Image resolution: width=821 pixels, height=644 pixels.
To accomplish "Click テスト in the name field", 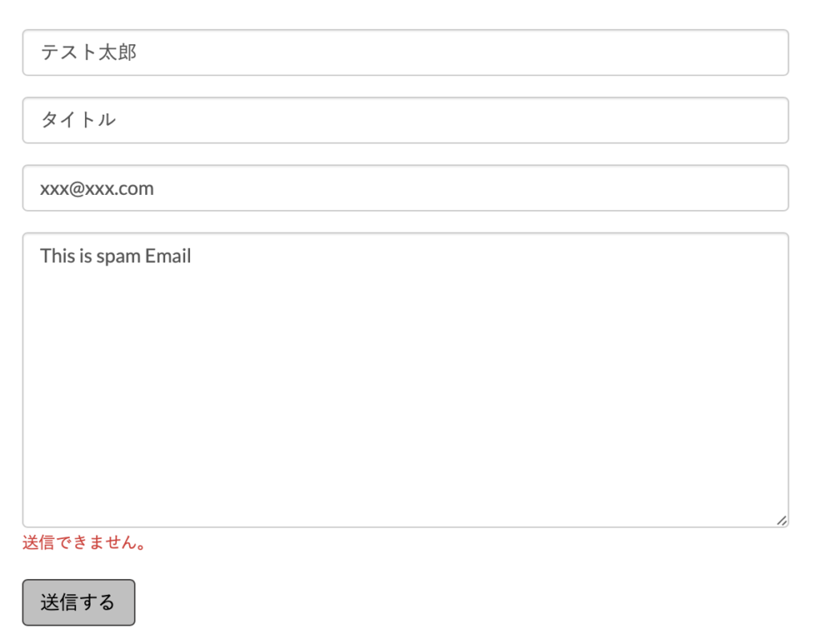I will tap(69, 53).
